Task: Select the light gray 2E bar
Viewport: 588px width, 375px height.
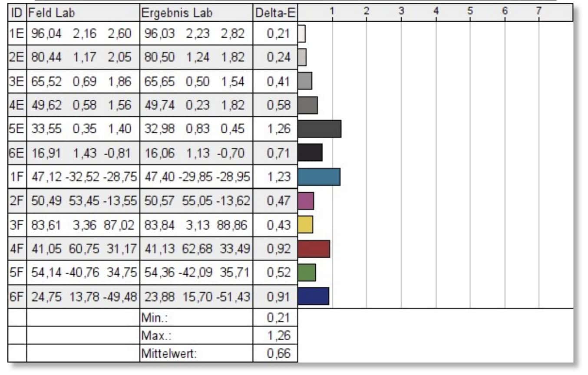Action: (x=302, y=57)
